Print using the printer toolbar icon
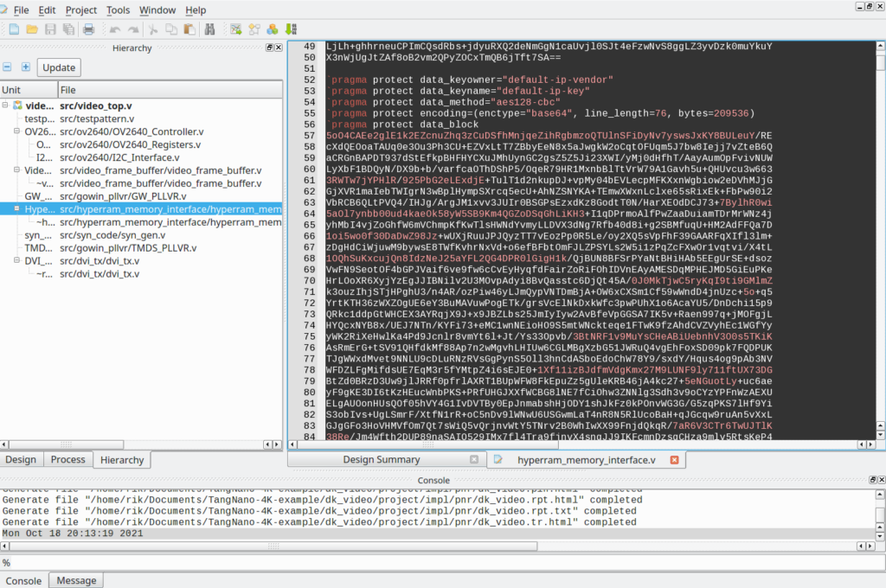Screen dimensions: 886x588 pos(88,29)
